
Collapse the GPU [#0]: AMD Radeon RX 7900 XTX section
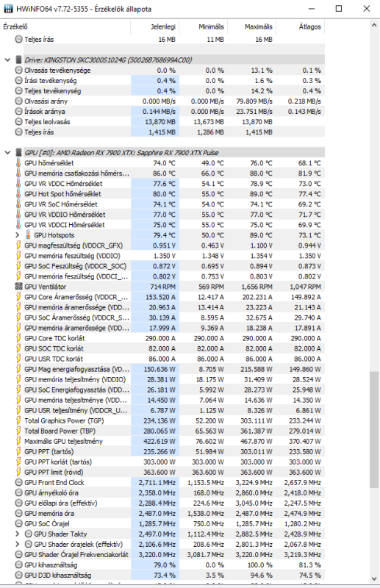7,153
